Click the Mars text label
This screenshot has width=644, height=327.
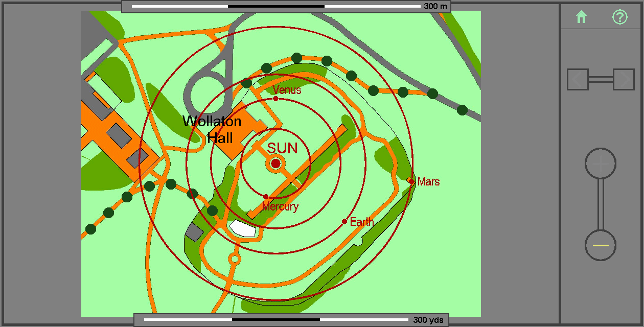click(428, 181)
